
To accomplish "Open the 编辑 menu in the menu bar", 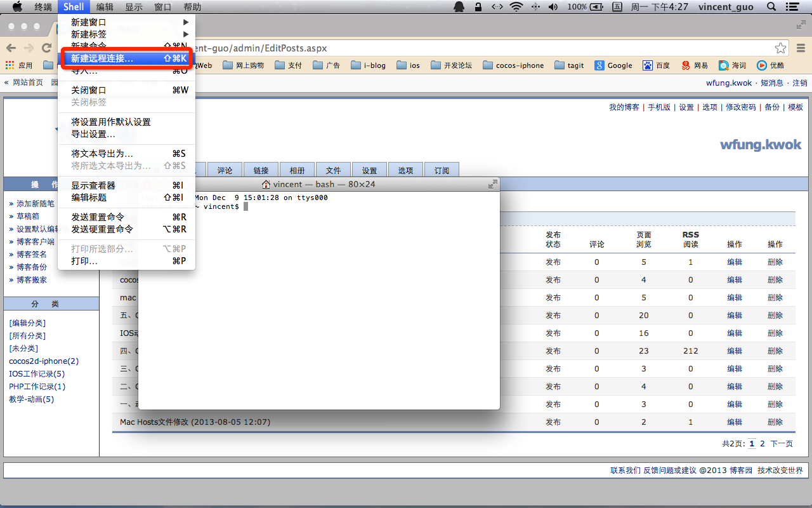I will point(105,7).
